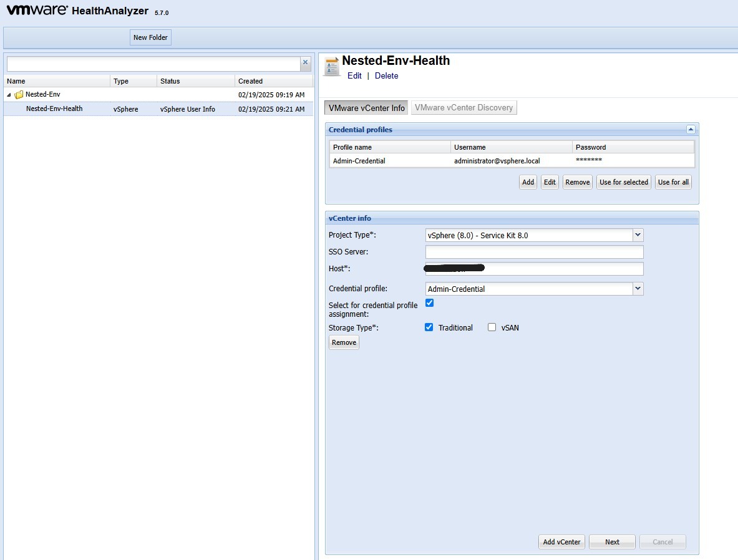Click Use for all button
The width and height of the screenshot is (738, 560).
click(x=674, y=182)
